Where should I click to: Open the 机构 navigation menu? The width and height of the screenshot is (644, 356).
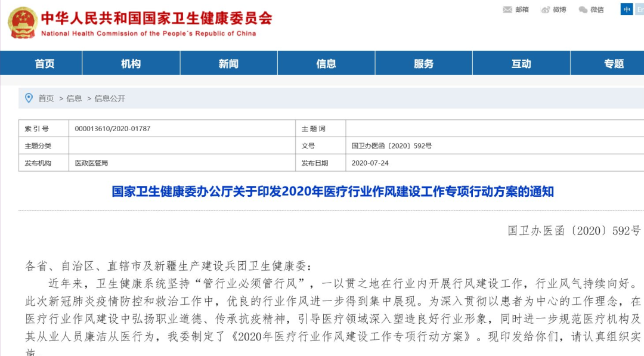[x=131, y=63]
